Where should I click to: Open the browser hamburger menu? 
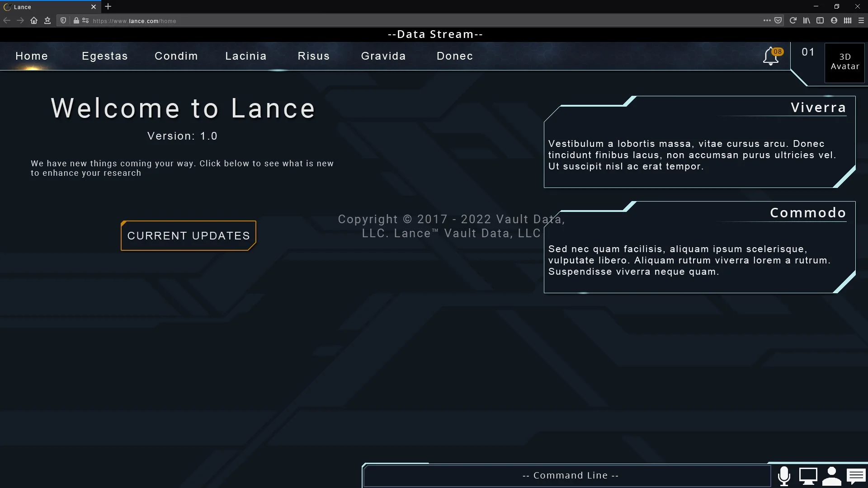click(x=861, y=20)
